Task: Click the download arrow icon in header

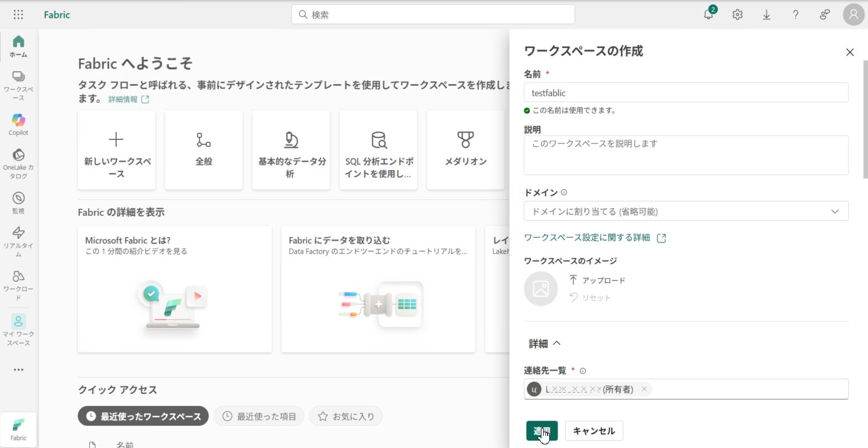Action: tap(766, 15)
